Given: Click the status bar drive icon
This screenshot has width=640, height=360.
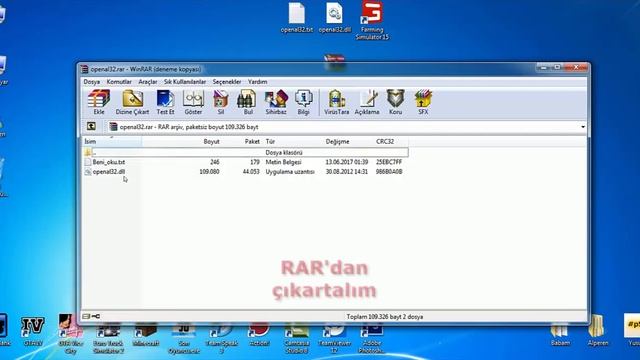Looking at the screenshot, I should point(86,316).
